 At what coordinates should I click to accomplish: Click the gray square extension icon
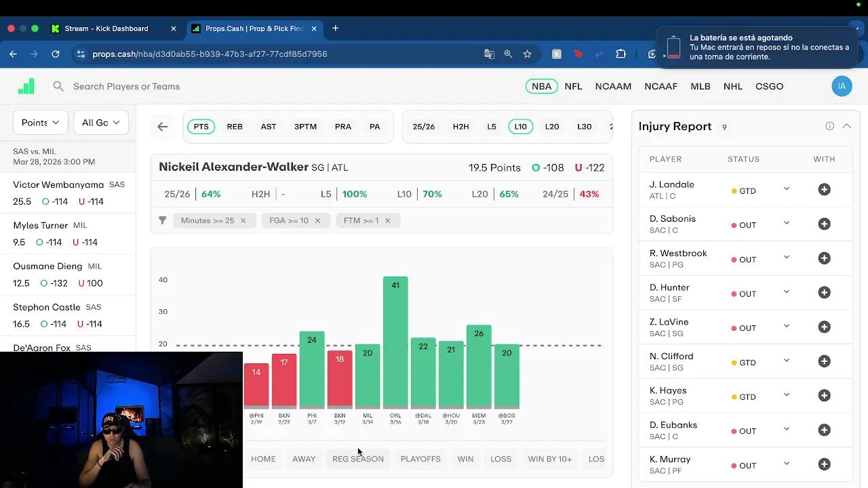pos(557,54)
